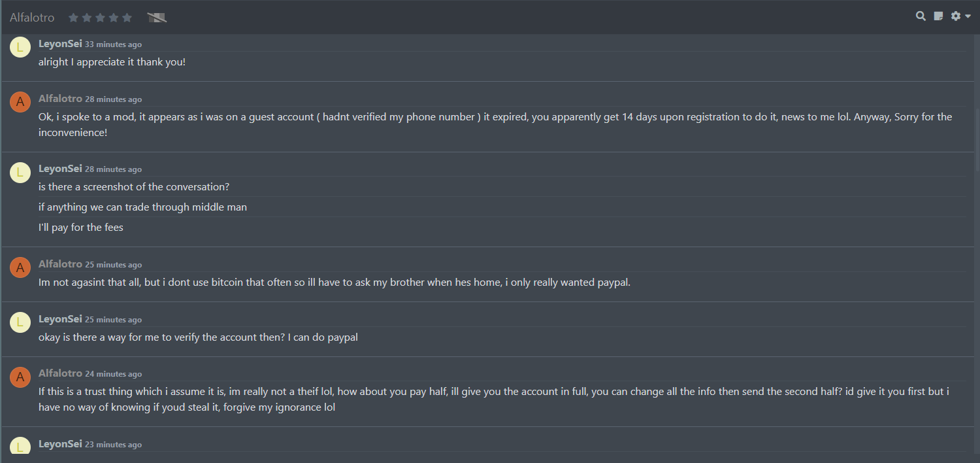Click Alfalotro avatar on the pay half message

tap(20, 377)
